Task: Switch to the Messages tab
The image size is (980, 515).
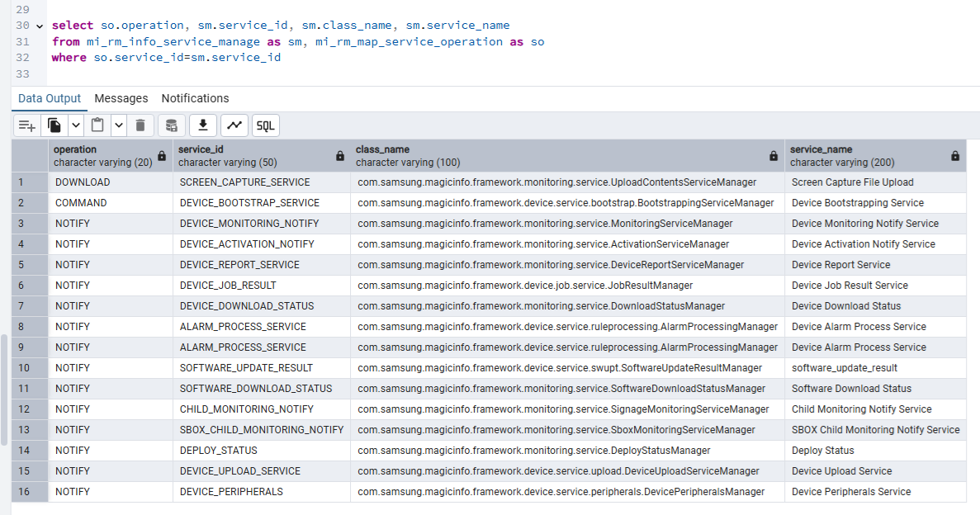Action: point(121,98)
